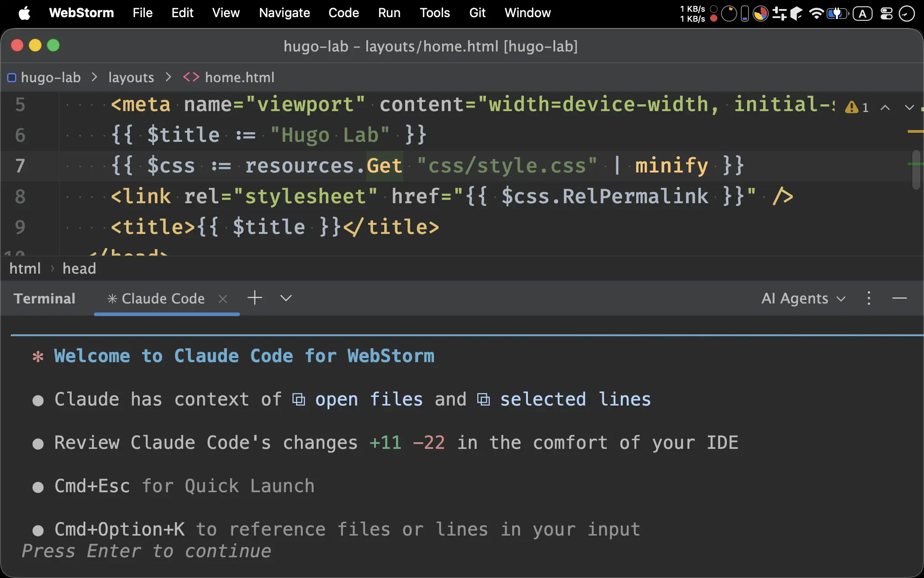Click the hugo-lab project breadcrumb
The image size is (924, 578).
tap(51, 77)
